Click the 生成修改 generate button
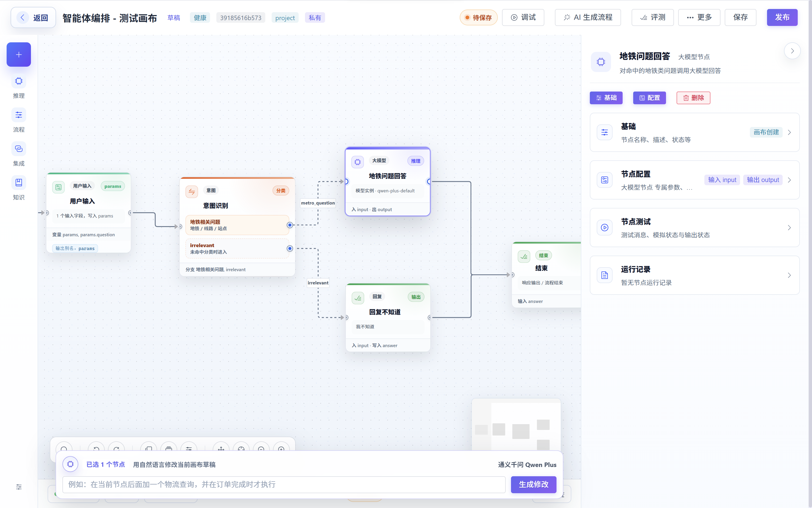The width and height of the screenshot is (812, 508). point(533,484)
